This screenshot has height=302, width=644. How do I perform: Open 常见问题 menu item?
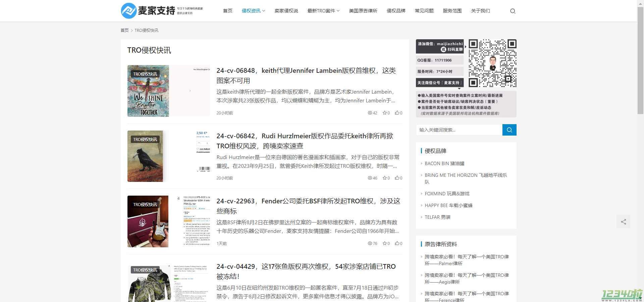point(424,11)
